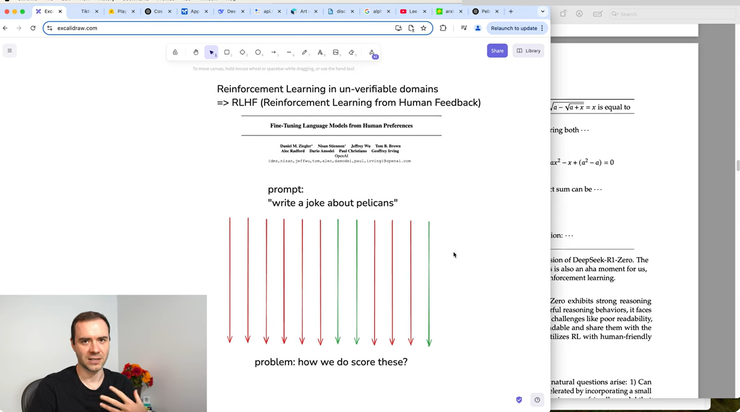
Task: Click the Share button
Action: [497, 50]
